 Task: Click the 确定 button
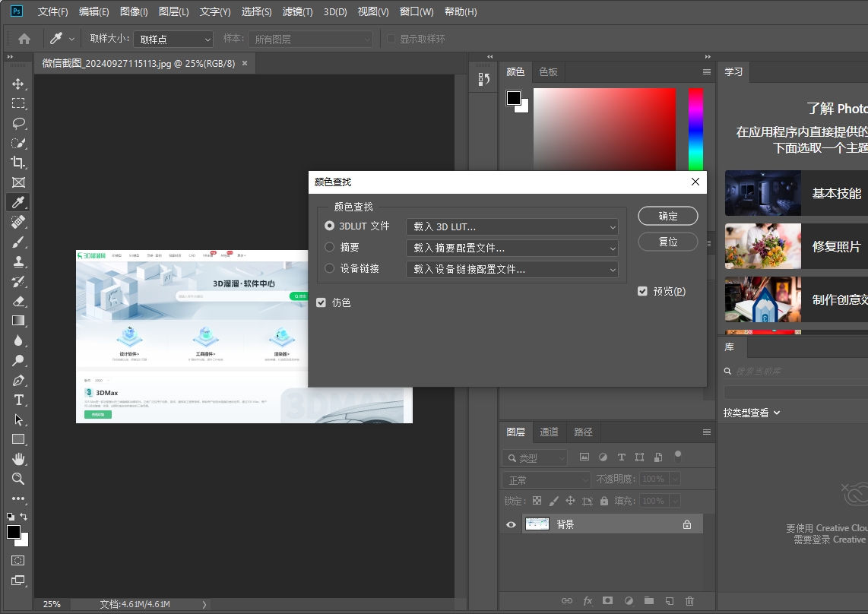(x=667, y=216)
